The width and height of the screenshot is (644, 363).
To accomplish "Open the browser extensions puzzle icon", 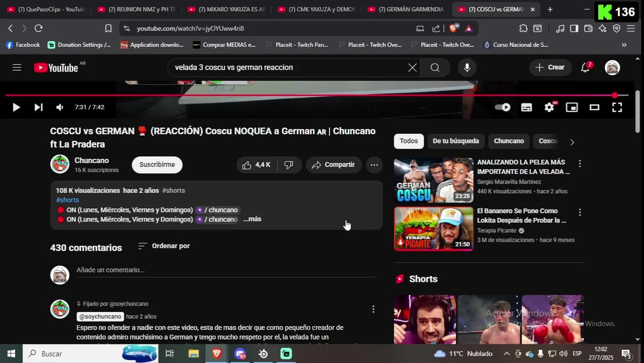I will pos(524,28).
